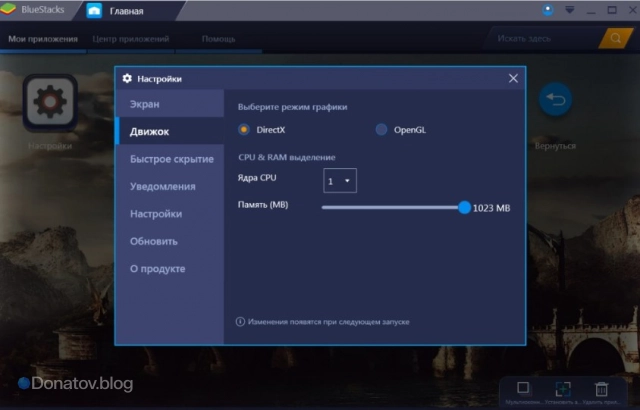Open the Настройки section in sidebar
This screenshot has height=410, width=640.
point(170,213)
